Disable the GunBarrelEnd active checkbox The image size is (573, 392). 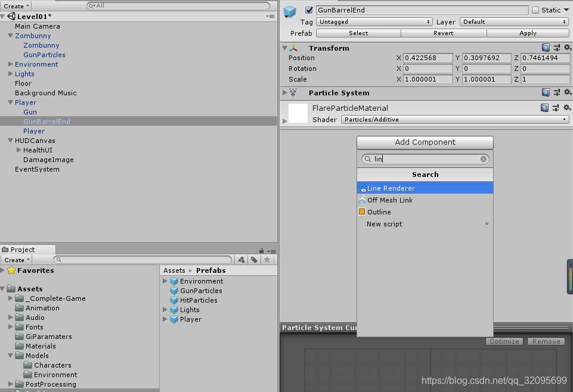click(309, 10)
